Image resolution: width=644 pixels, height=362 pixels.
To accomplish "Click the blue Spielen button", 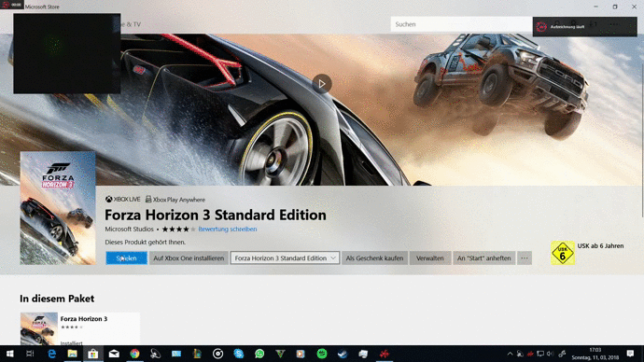I will [126, 258].
